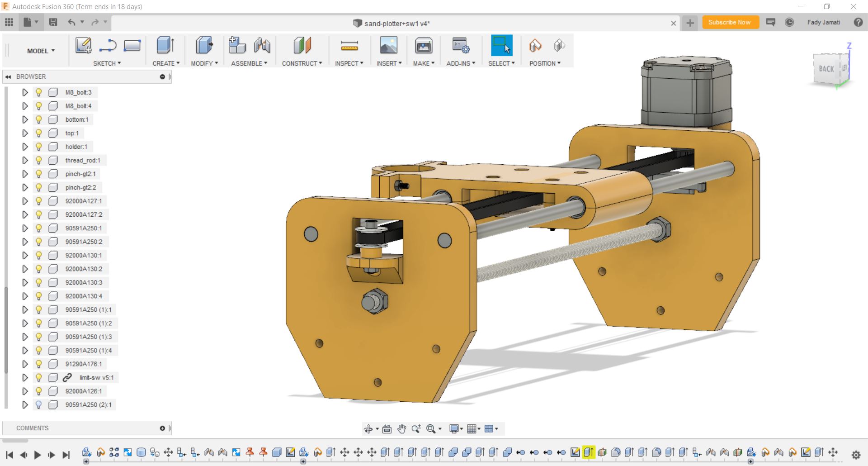
Task: Open the Job Status clock icon
Action: [x=789, y=22]
